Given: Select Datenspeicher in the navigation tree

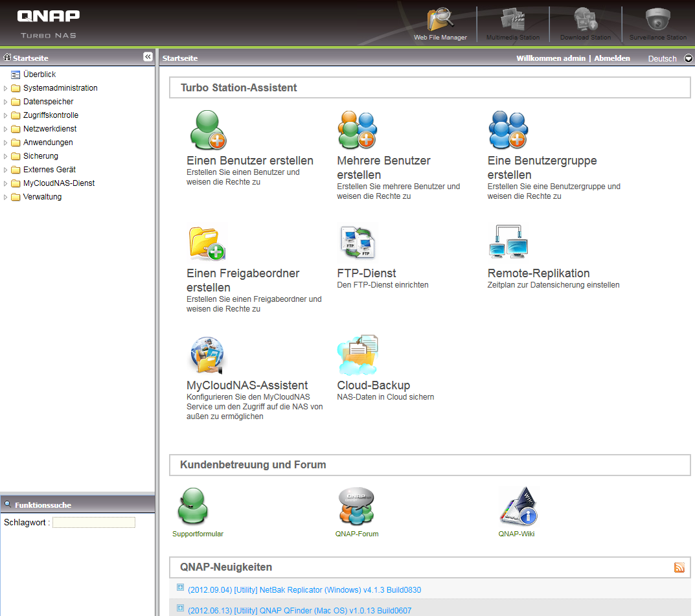Looking at the screenshot, I should click(49, 102).
